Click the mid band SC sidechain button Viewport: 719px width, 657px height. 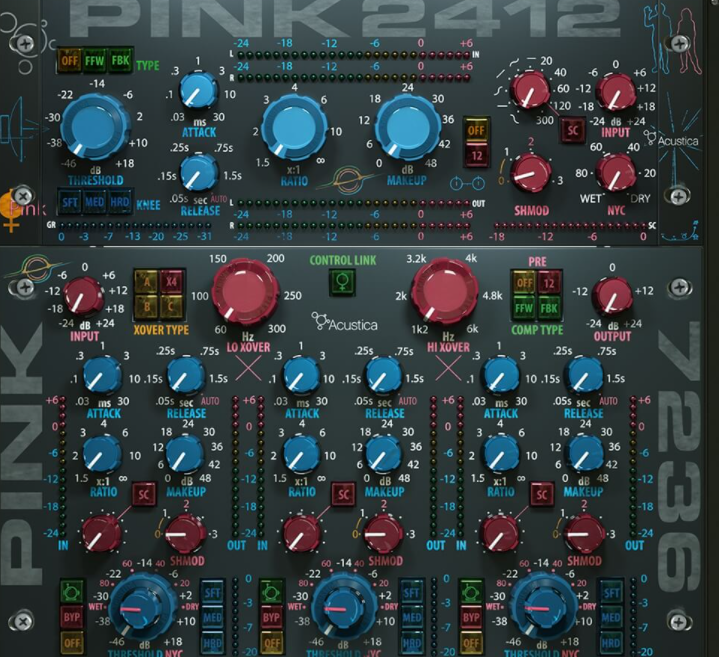pos(343,493)
